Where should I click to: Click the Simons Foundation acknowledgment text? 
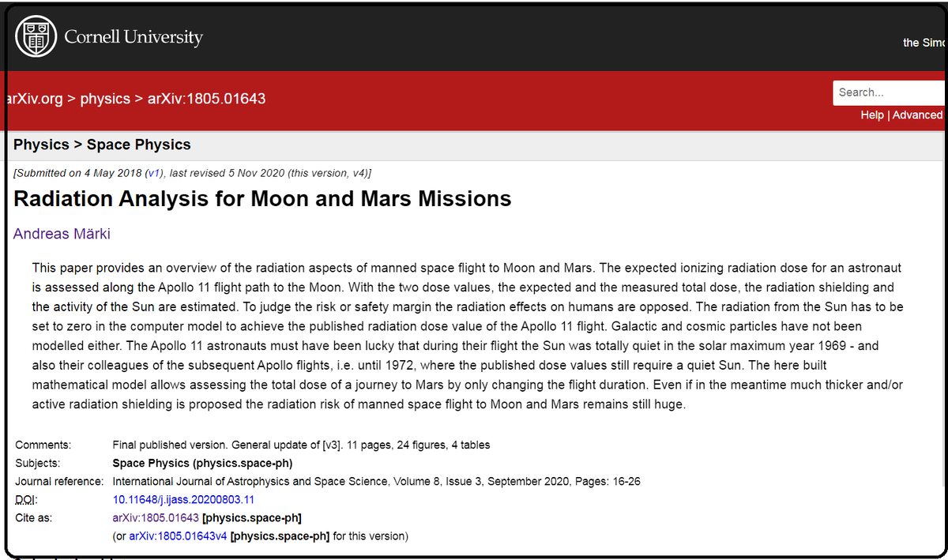click(x=924, y=43)
